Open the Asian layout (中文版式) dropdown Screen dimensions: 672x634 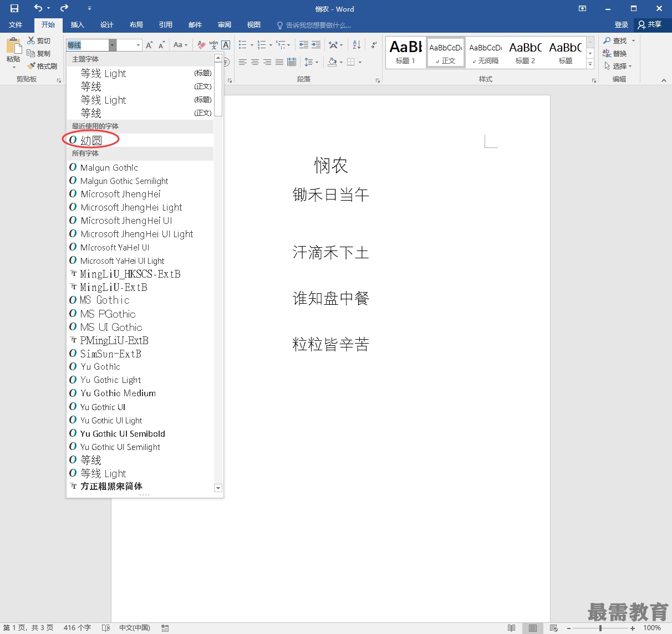[335, 45]
